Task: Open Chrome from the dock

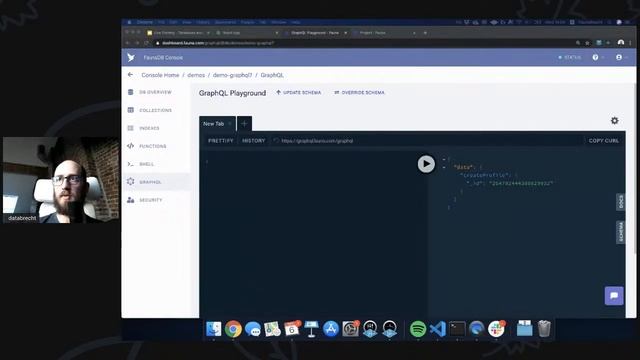Action: pos(233,329)
